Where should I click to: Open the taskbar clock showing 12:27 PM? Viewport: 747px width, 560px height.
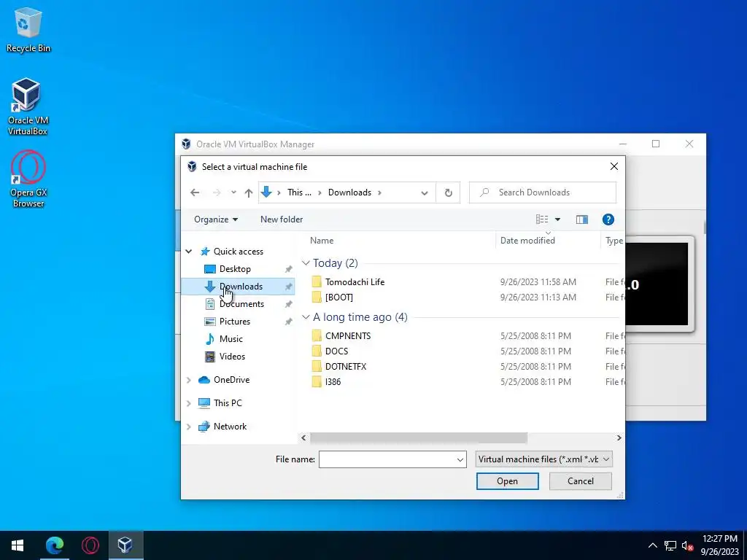(x=719, y=545)
